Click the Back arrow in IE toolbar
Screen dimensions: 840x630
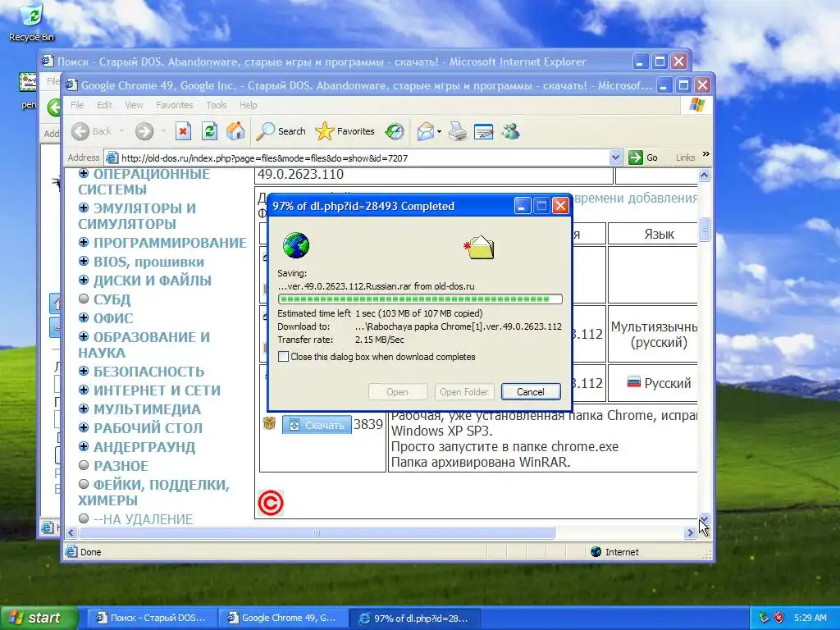80,131
